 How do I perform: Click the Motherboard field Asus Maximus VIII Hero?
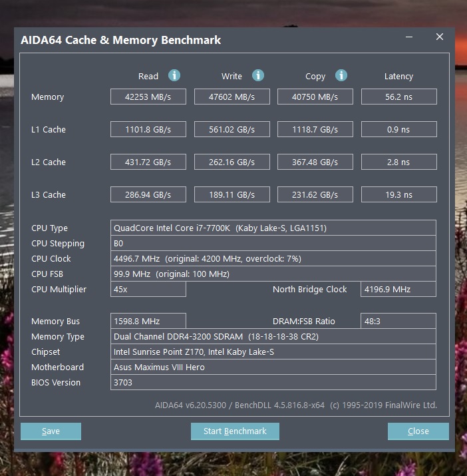(x=273, y=367)
